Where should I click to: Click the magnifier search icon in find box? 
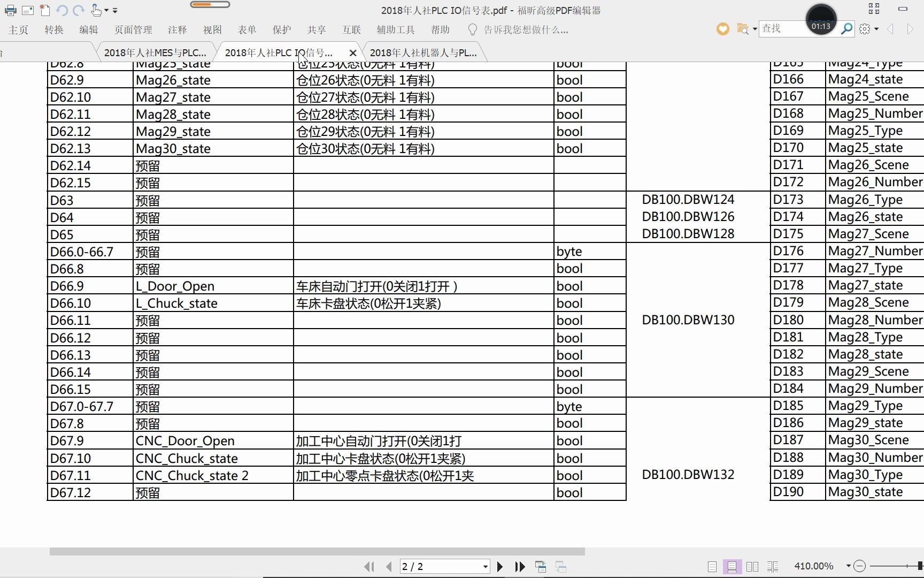pos(846,28)
